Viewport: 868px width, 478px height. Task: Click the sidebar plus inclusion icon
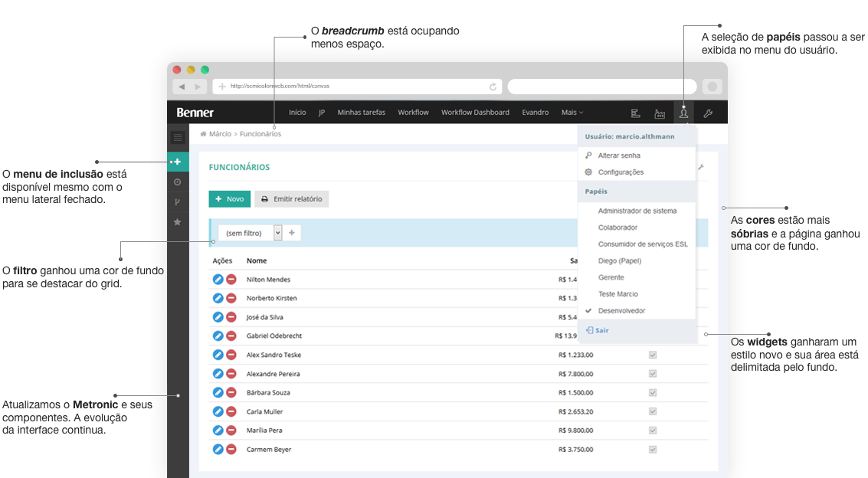point(178,162)
